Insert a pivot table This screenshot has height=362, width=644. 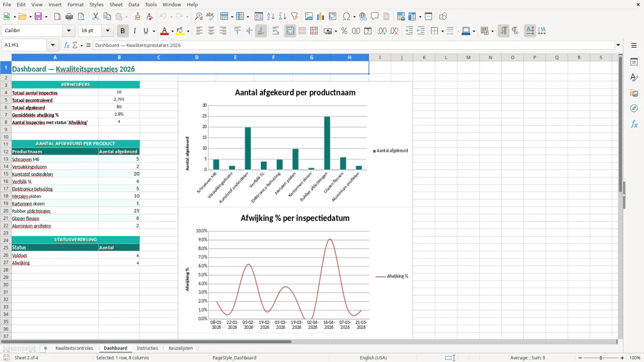pos(333,17)
